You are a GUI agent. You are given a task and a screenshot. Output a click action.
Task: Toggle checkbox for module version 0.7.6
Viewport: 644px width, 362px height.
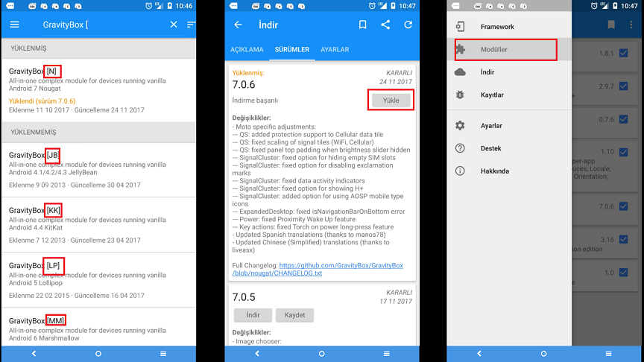[623, 119]
